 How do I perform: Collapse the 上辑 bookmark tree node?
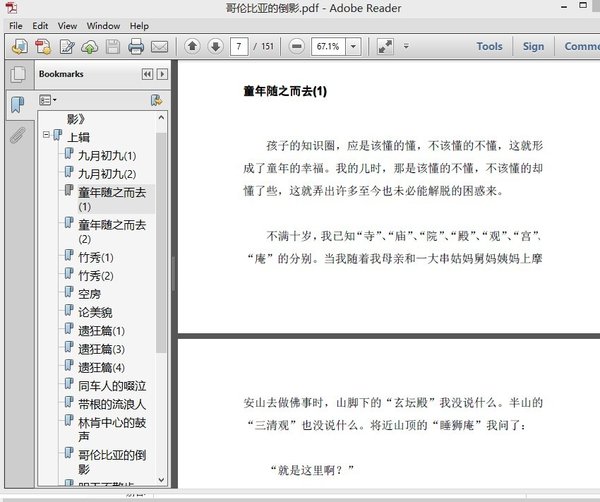click(x=46, y=136)
